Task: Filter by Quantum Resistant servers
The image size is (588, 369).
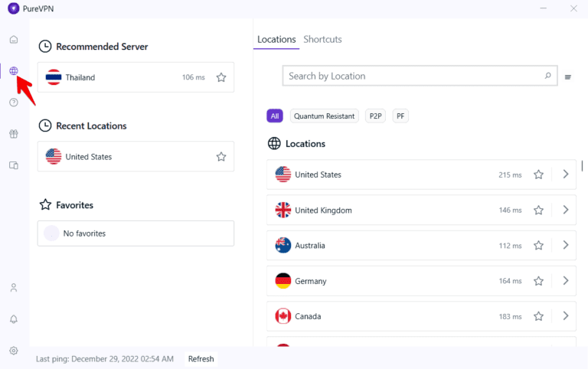Action: 324,116
